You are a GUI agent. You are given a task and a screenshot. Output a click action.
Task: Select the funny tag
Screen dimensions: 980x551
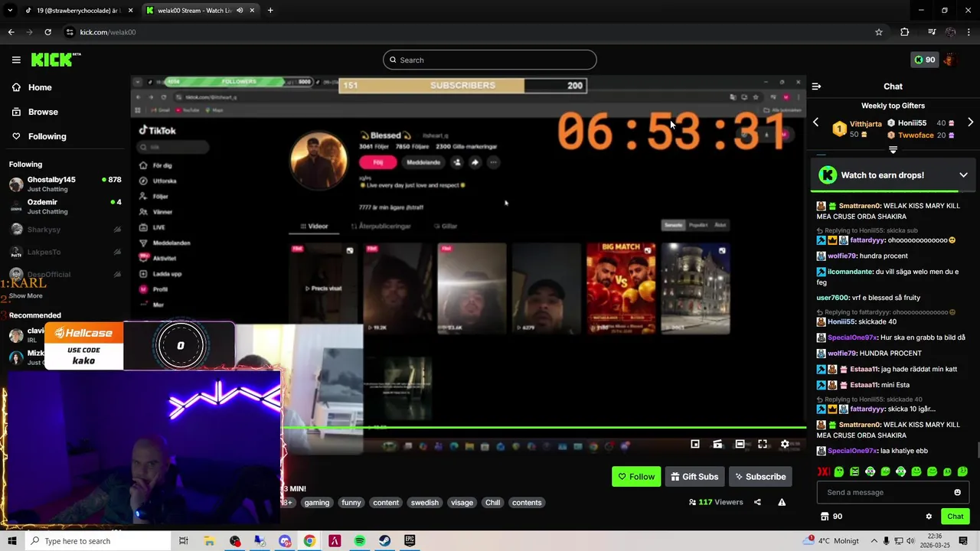click(351, 503)
